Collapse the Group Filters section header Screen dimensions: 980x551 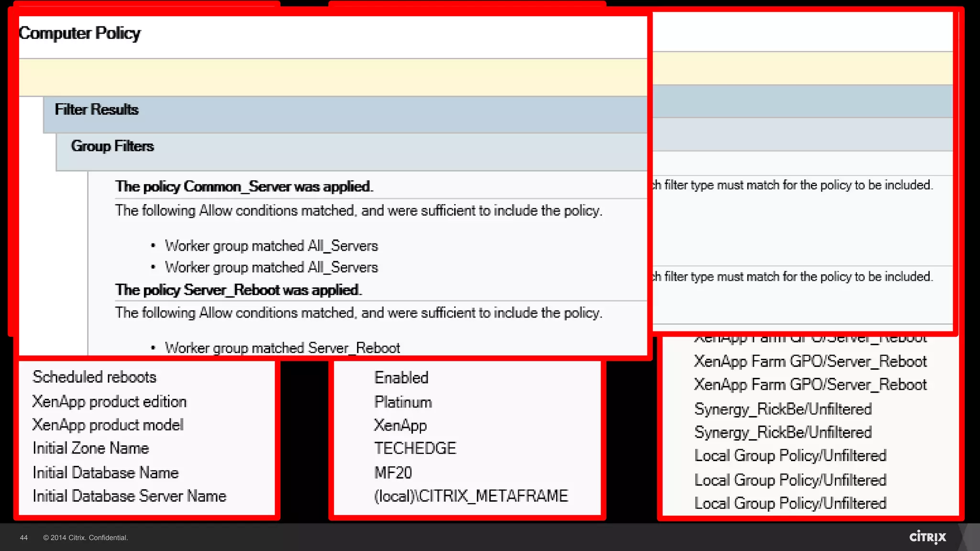[x=351, y=152]
